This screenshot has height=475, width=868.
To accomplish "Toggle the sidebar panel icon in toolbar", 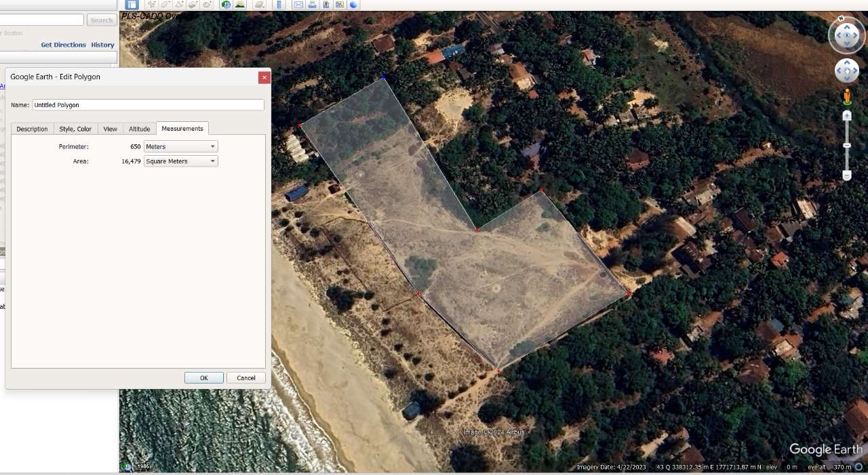I will (x=132, y=4).
